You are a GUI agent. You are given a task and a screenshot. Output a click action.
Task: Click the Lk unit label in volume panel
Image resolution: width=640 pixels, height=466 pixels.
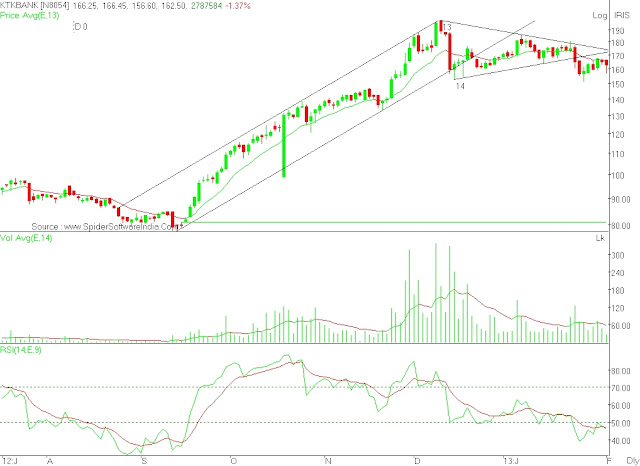click(600, 238)
